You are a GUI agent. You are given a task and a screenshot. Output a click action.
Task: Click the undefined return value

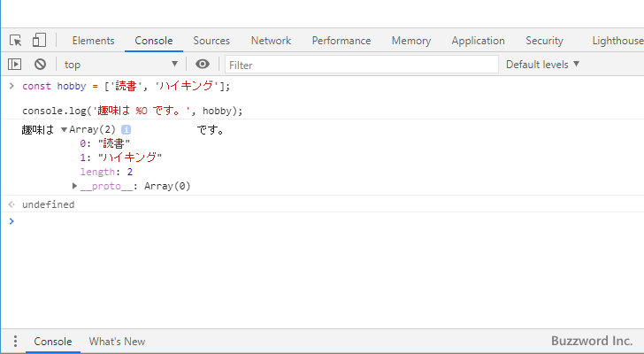(49, 204)
